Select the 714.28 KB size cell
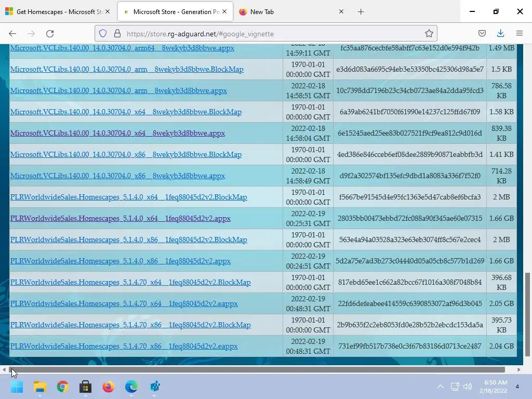The image size is (532, 399). 501,176
